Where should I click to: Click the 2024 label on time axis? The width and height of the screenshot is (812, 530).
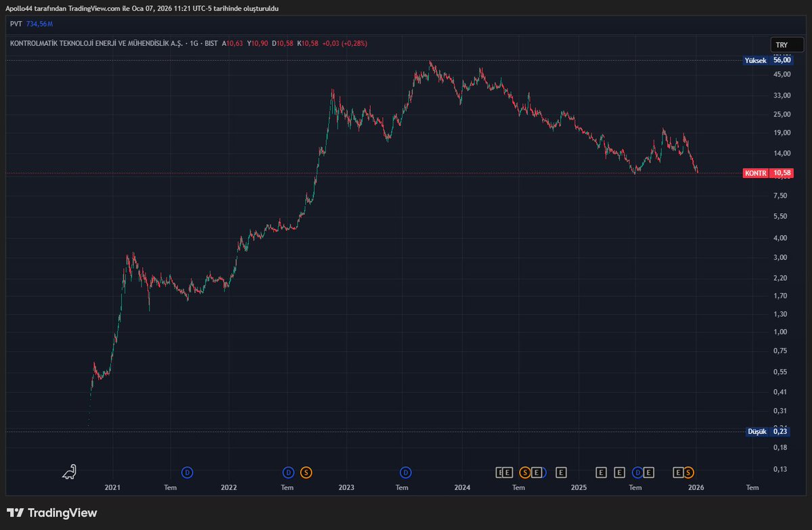tap(462, 487)
